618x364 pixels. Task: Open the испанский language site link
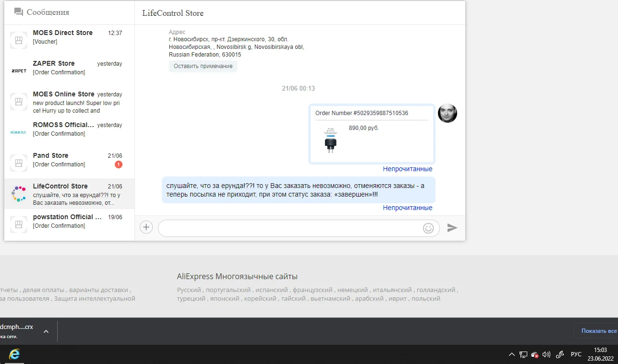click(272, 290)
